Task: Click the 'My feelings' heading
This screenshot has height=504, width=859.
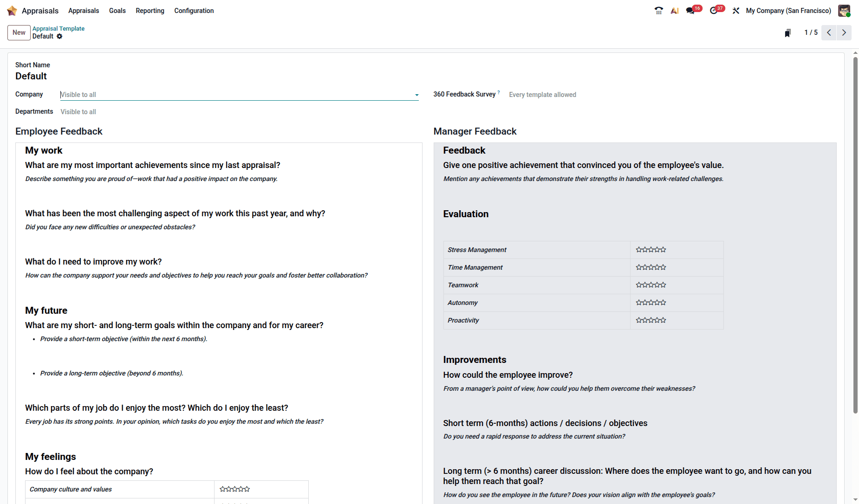Action: (51, 457)
